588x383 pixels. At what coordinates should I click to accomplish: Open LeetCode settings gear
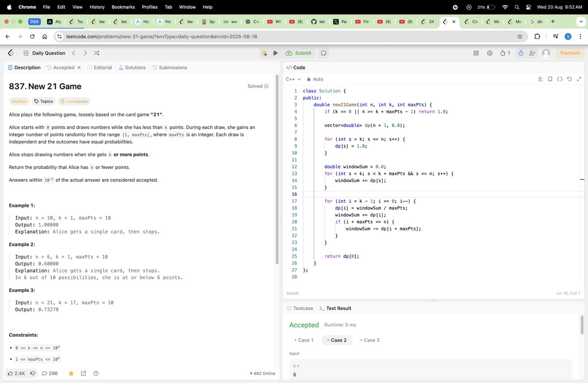coord(490,53)
